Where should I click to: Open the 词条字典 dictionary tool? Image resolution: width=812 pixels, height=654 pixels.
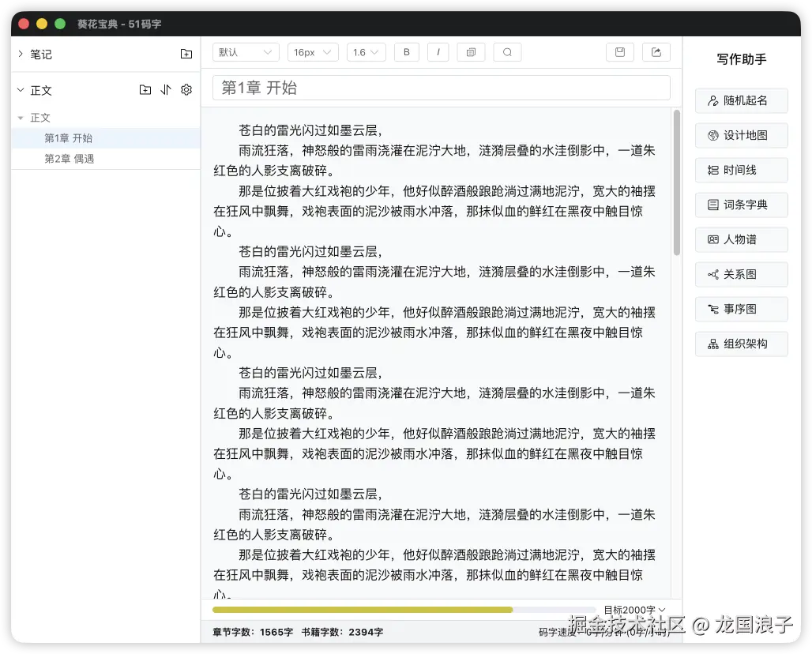(740, 205)
